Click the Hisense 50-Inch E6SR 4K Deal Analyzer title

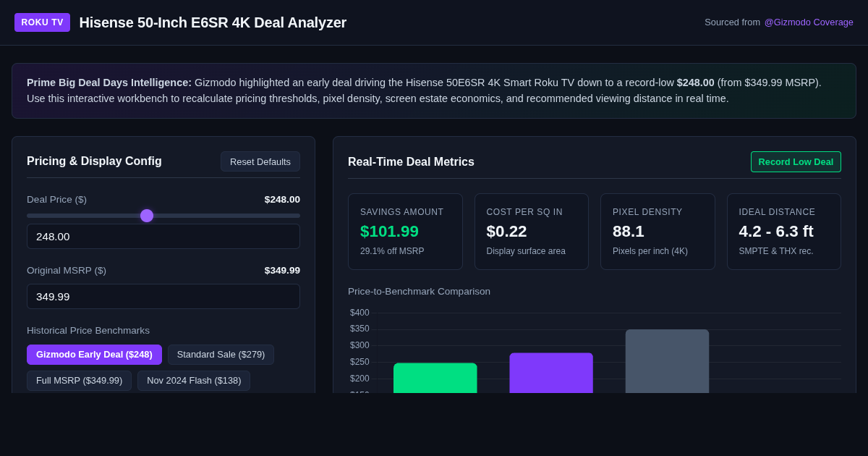click(213, 22)
